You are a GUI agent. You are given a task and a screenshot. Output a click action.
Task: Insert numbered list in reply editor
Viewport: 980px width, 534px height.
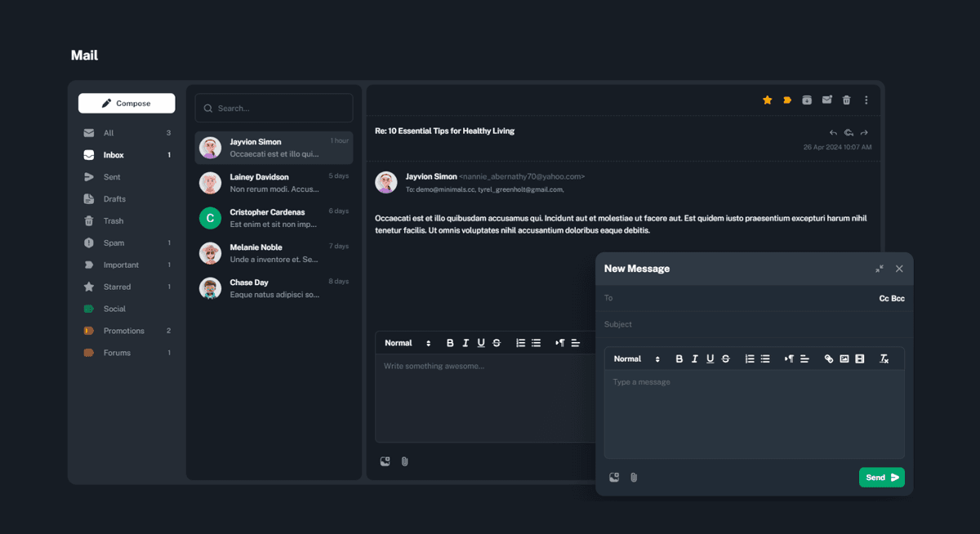(520, 343)
